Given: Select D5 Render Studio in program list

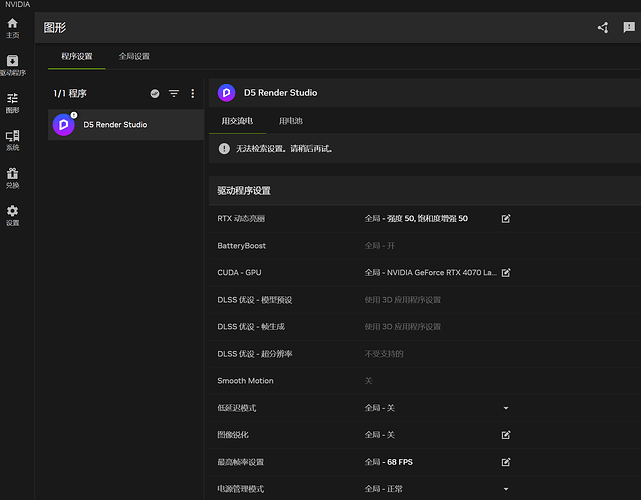Looking at the screenshot, I should [126, 125].
